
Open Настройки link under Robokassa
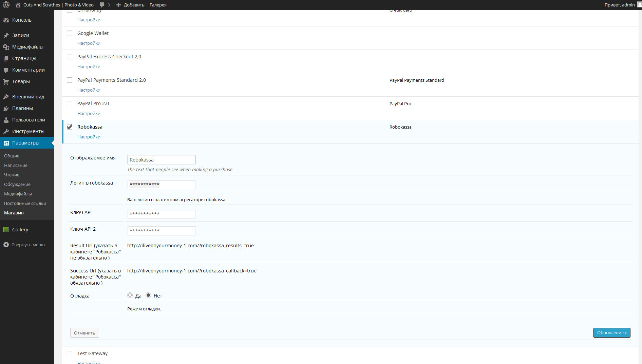click(89, 137)
